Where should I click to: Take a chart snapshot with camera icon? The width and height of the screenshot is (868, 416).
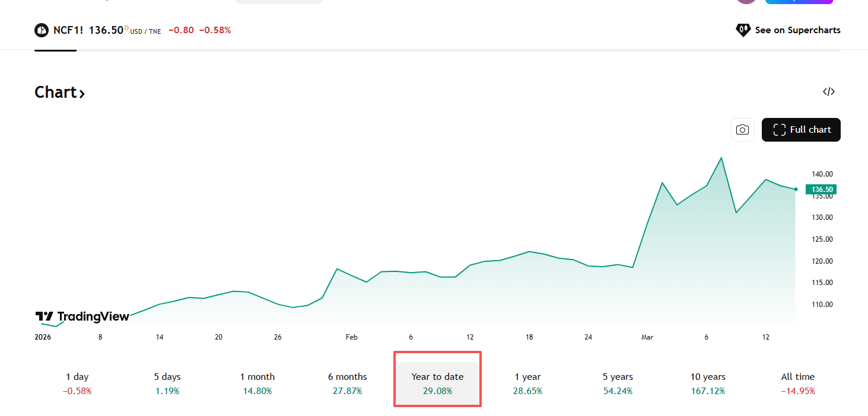(742, 130)
